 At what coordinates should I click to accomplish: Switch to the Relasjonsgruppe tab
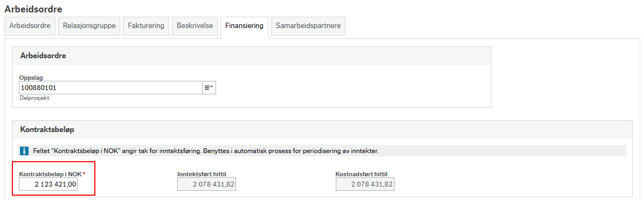pos(89,26)
